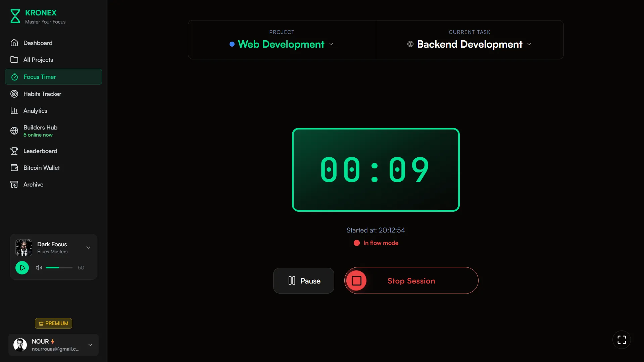This screenshot has width=644, height=362.
Task: Expand the NOUR account menu
Action: click(x=90, y=345)
